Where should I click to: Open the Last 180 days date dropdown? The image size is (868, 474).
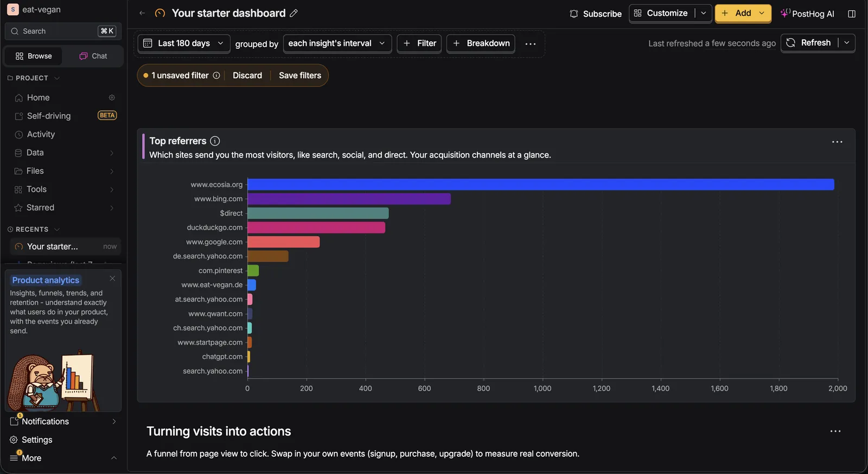tap(184, 43)
